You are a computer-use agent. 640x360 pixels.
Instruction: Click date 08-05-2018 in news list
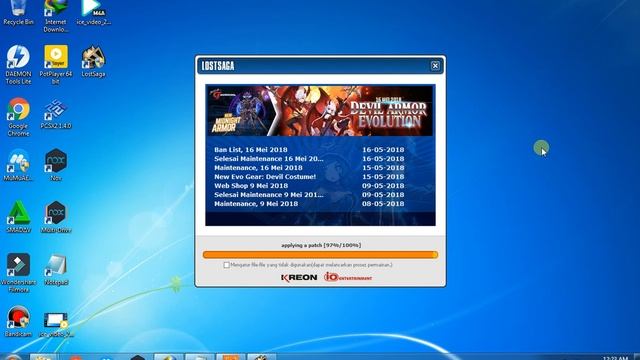[x=383, y=204]
